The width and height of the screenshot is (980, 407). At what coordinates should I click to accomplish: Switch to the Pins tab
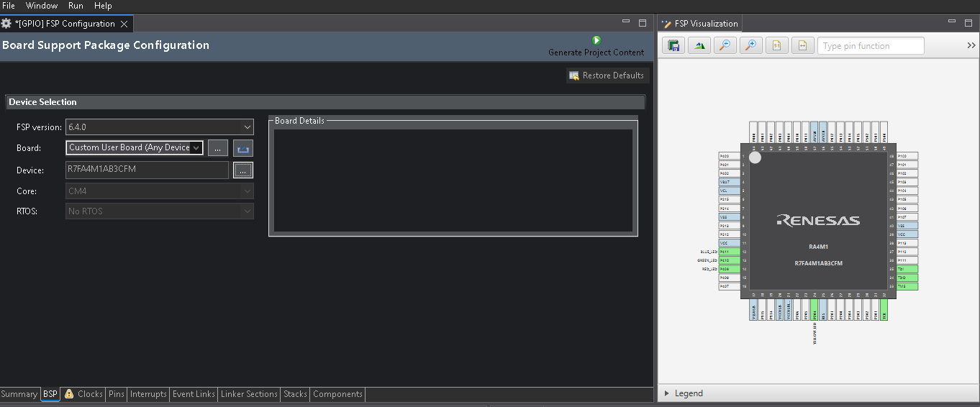[x=117, y=394]
